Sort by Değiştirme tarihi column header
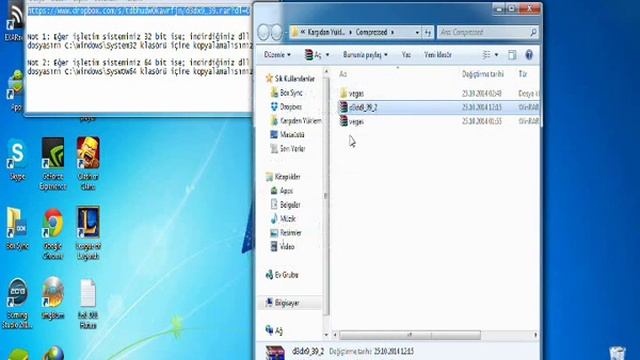The width and height of the screenshot is (640, 360). pos(483,74)
